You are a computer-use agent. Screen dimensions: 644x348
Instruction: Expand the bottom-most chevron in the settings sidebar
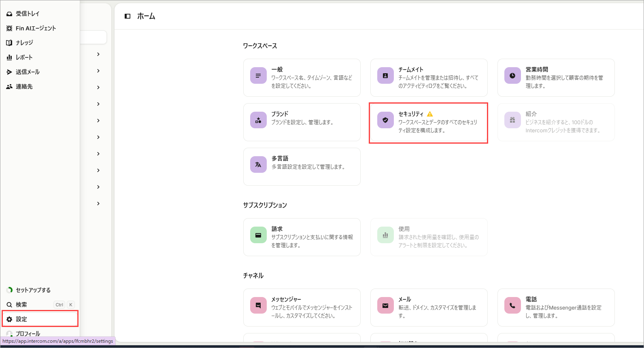pyautogui.click(x=98, y=204)
